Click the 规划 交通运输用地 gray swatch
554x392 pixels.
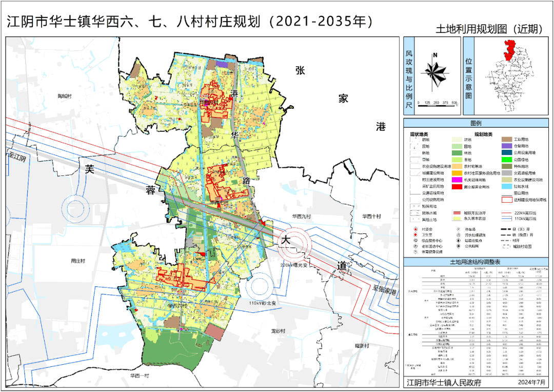[x=507, y=173]
